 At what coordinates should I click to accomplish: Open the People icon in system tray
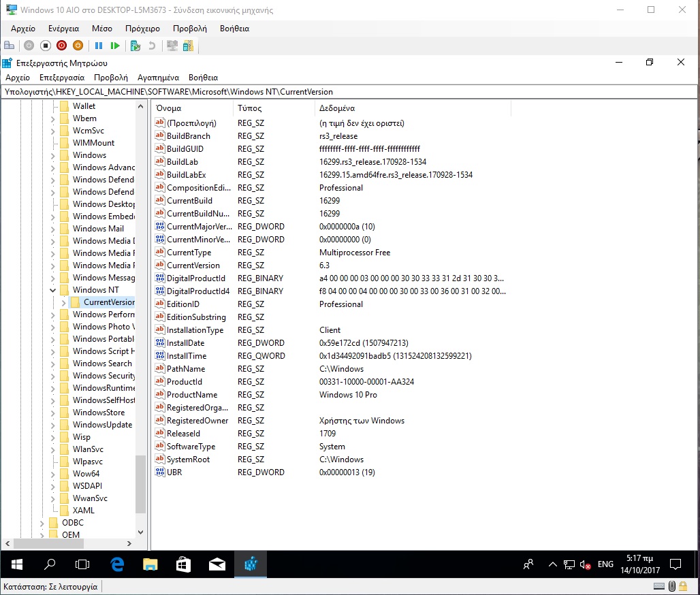pyautogui.click(x=528, y=564)
